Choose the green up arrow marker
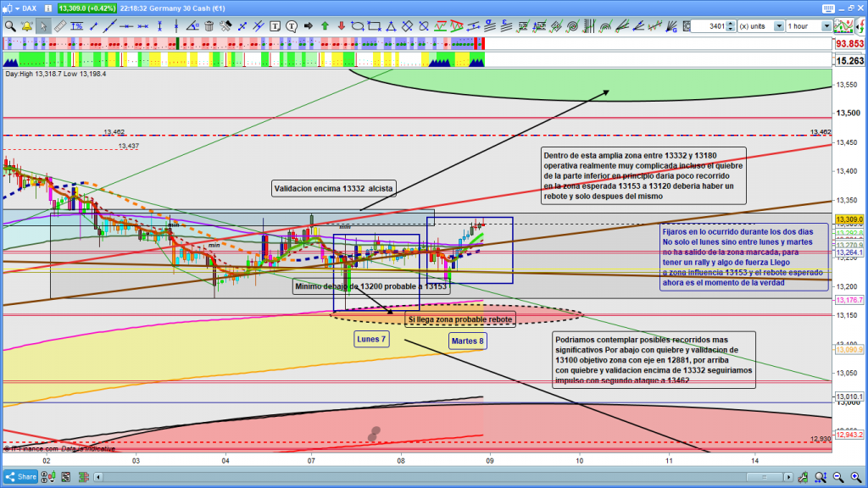The width and height of the screenshot is (868, 488). click(x=325, y=25)
